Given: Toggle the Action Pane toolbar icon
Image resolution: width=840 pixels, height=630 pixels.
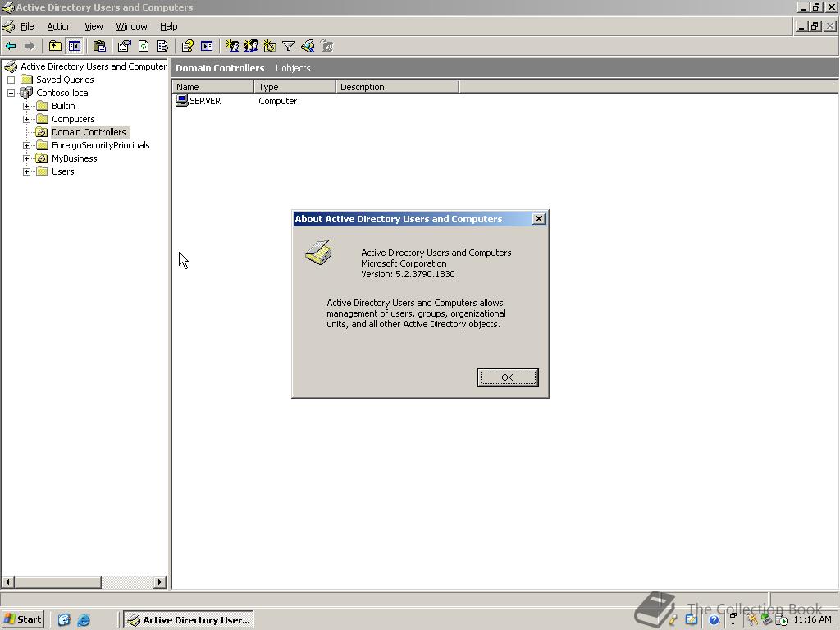Looking at the screenshot, I should 207,47.
